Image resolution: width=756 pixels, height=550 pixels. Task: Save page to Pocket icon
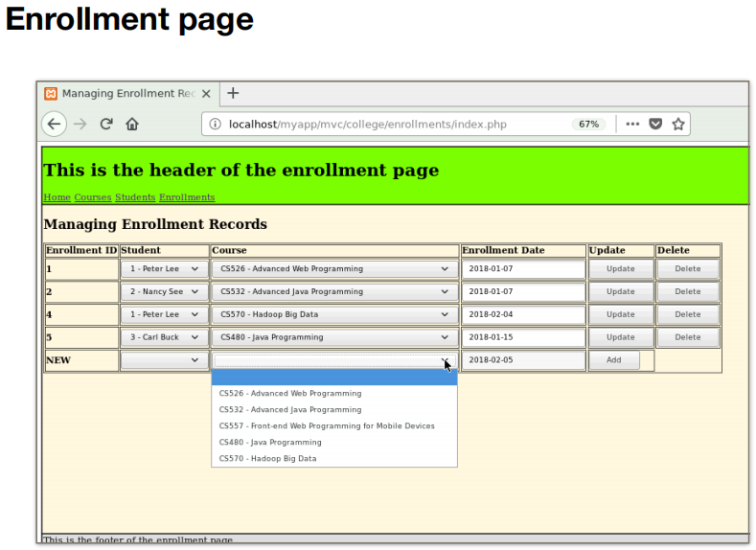[655, 125]
